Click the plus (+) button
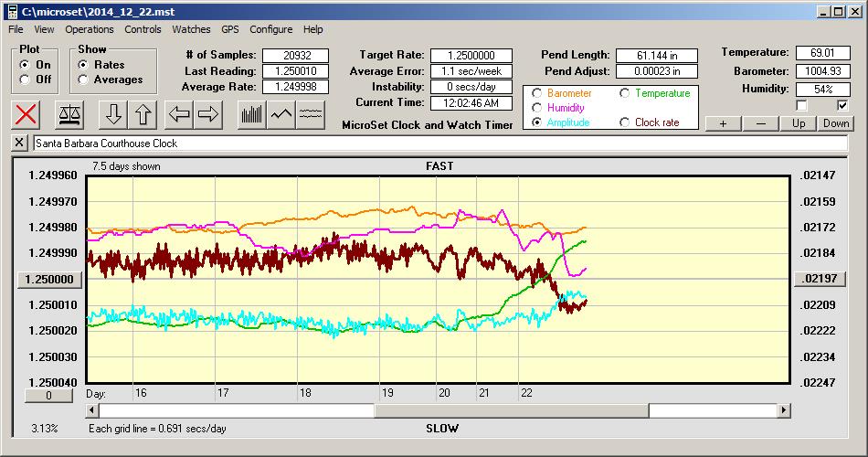Viewport: 868px width, 457px height. (723, 123)
